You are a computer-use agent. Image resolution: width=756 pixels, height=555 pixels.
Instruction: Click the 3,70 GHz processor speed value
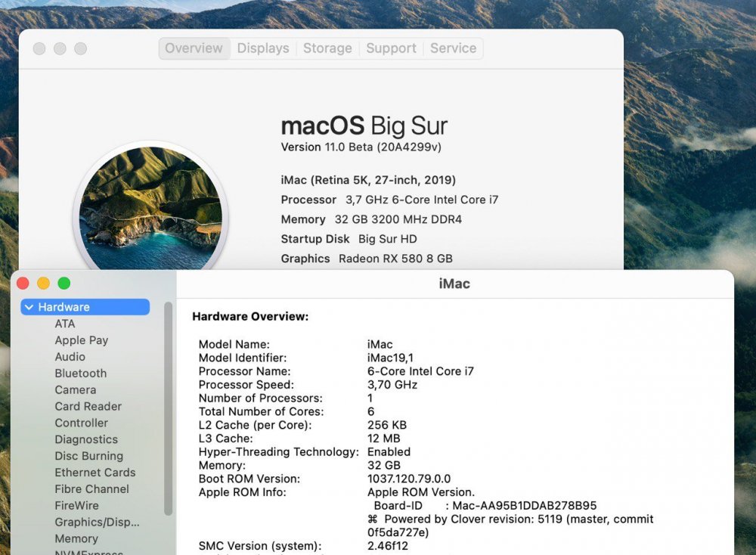pos(392,385)
